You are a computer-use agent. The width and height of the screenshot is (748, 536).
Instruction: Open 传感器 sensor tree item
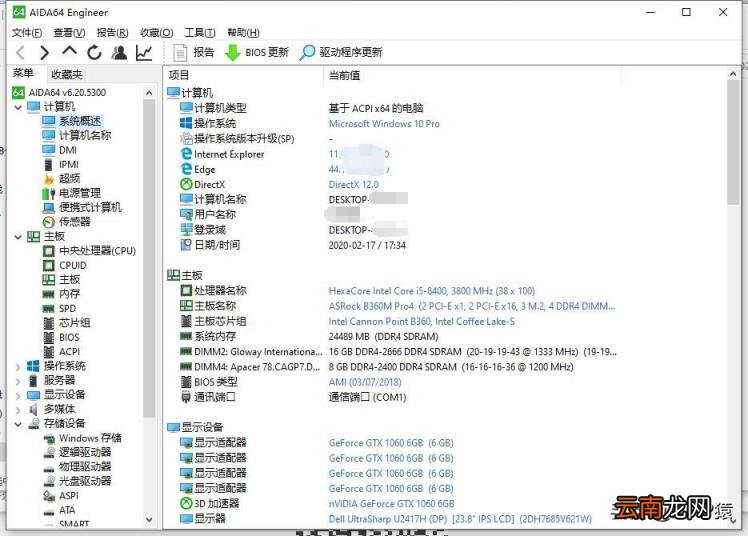67,222
